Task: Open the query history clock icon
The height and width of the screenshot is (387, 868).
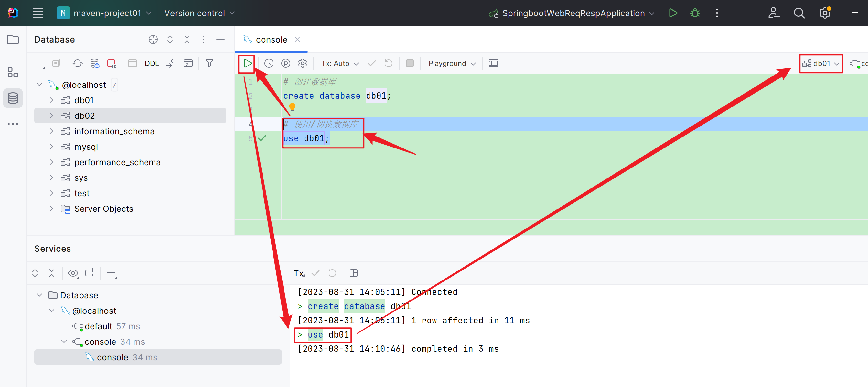Action: tap(269, 63)
